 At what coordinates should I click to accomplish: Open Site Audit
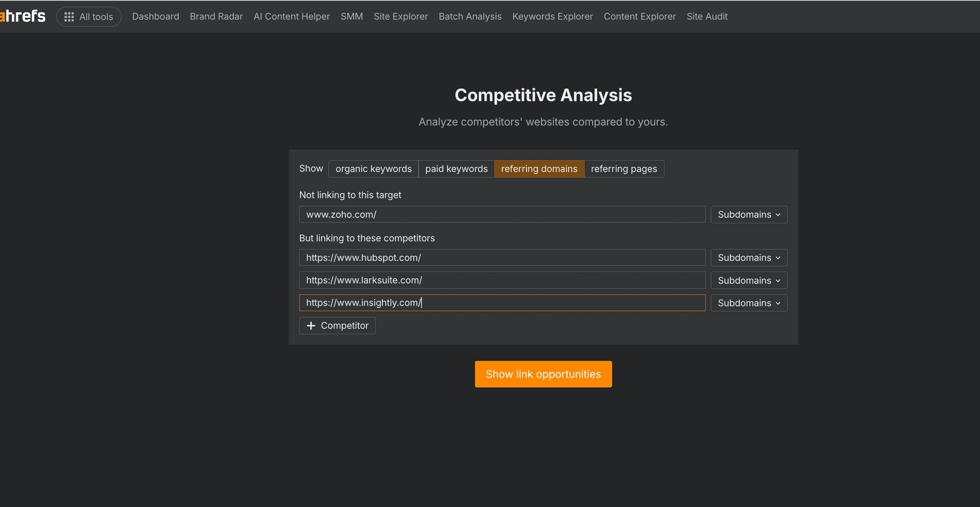tap(707, 16)
